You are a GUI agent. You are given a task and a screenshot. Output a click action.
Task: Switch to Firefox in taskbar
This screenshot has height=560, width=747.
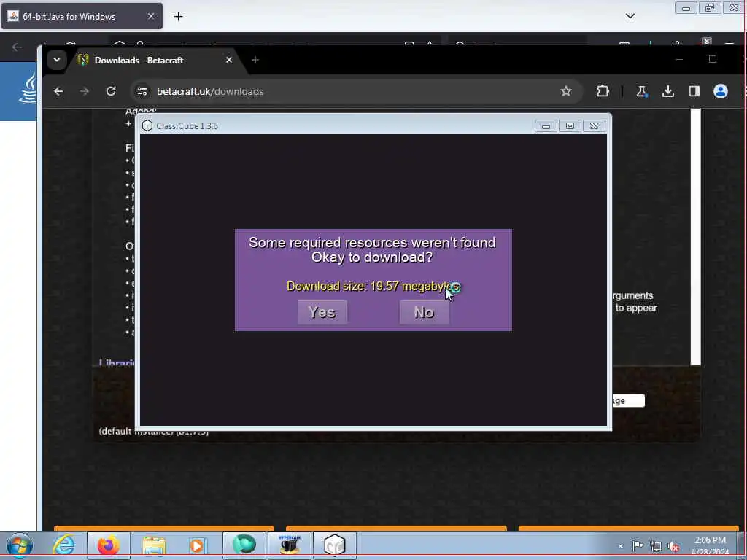[109, 545]
